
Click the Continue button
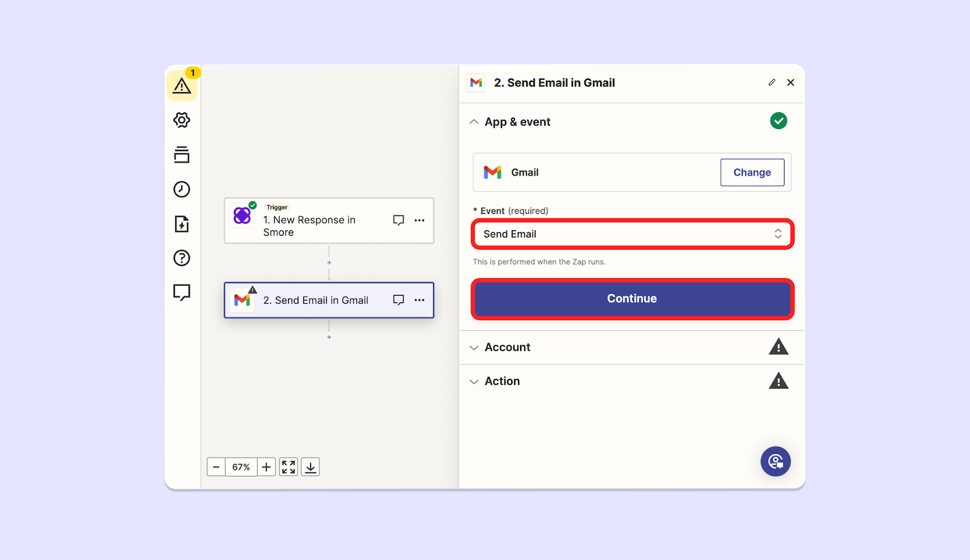[632, 299]
